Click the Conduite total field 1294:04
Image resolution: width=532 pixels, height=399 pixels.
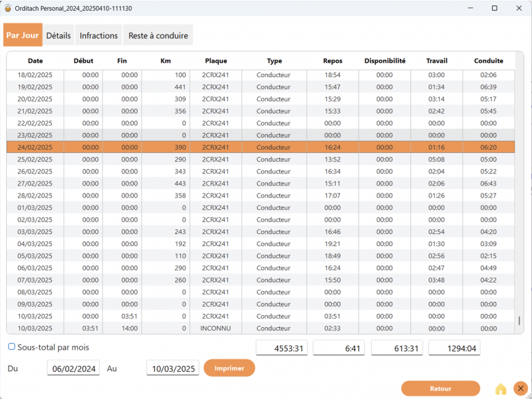[x=454, y=348]
